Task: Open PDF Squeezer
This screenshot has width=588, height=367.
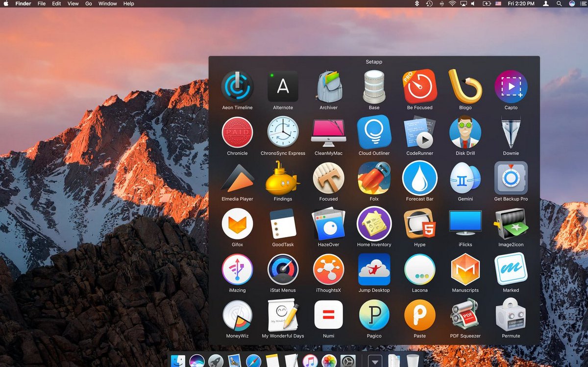Action: (x=465, y=315)
